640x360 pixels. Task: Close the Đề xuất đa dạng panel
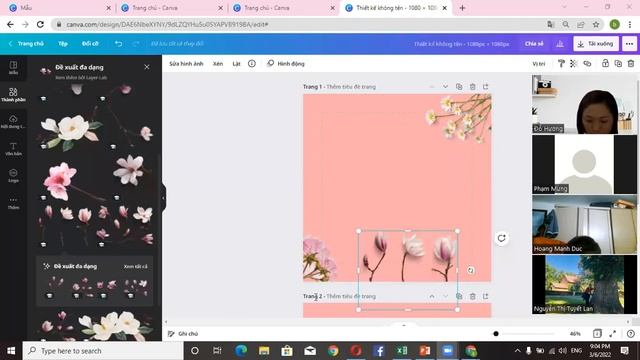coord(147,67)
